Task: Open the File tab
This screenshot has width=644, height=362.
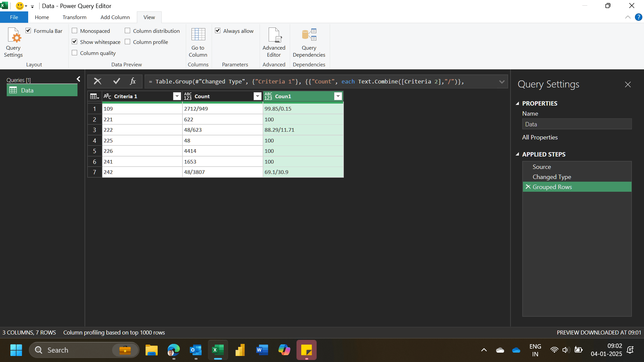Action: coord(14,17)
